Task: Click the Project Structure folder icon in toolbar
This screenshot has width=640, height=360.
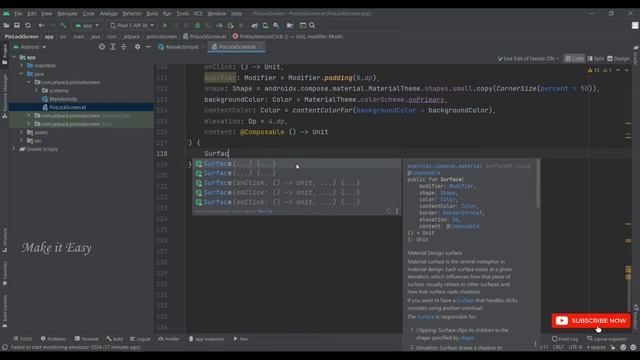Action: click(x=290, y=25)
